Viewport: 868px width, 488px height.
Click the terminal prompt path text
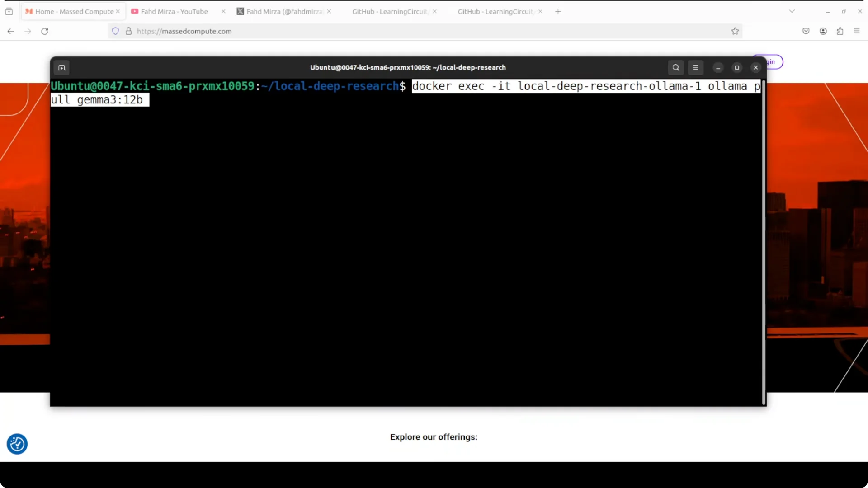tap(330, 86)
